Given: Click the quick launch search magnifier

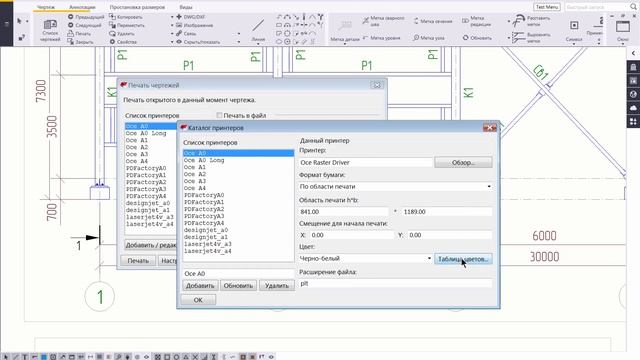Looking at the screenshot, I should coord(633,7).
